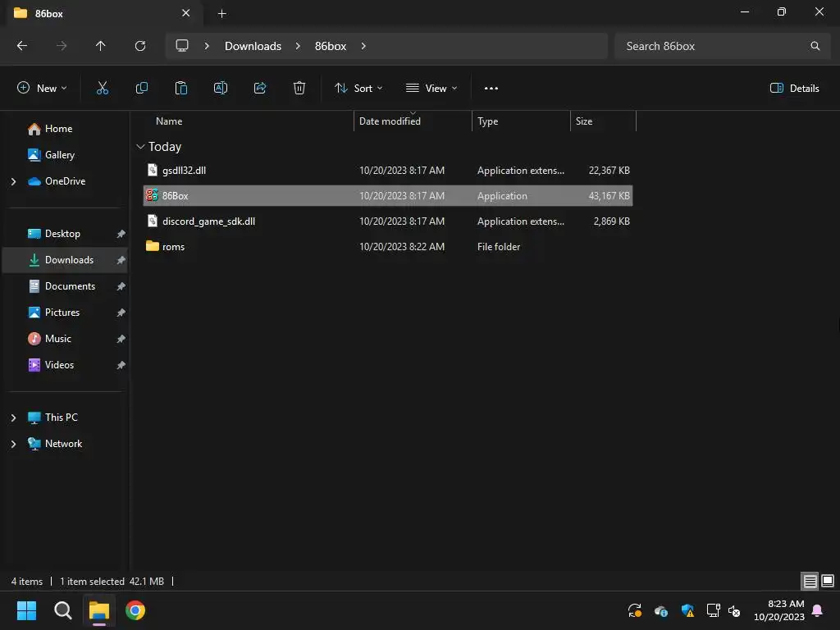Expand This PC tree node
840x630 pixels.
pos(13,418)
